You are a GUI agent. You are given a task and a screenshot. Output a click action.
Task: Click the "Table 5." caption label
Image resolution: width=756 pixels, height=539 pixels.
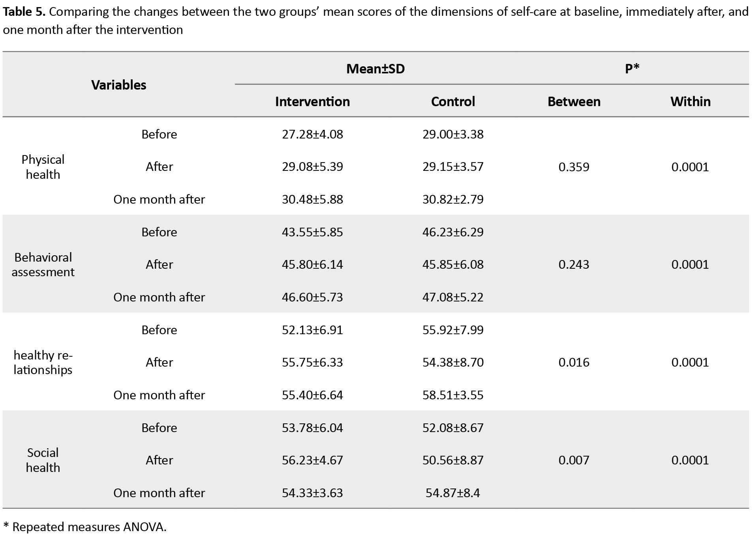point(24,12)
